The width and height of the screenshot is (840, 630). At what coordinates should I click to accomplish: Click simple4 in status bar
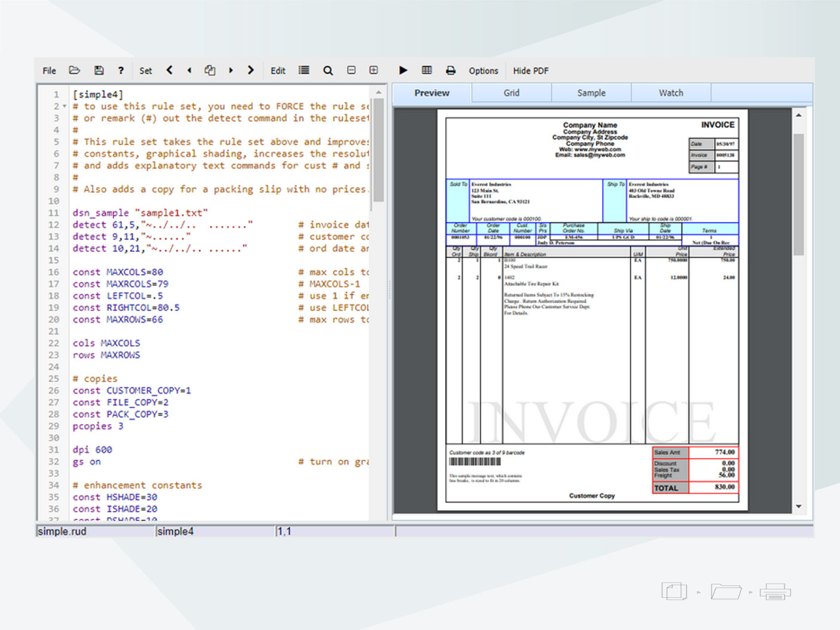175,531
